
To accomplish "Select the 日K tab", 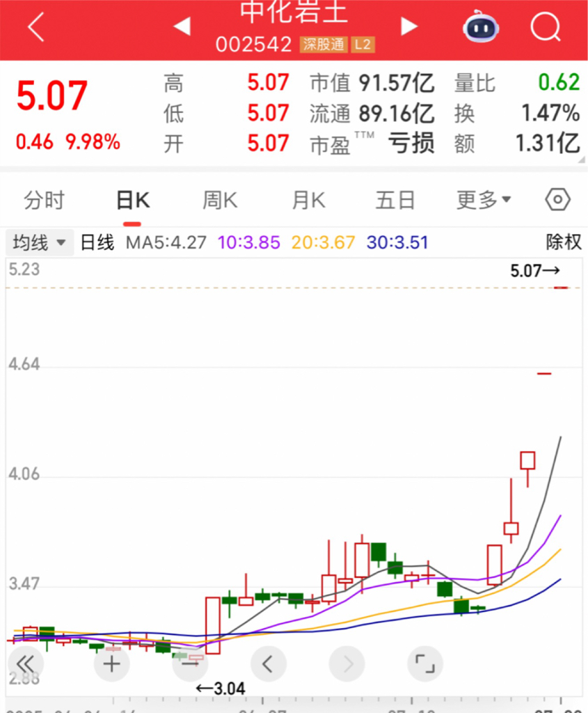I will pyautogui.click(x=133, y=200).
